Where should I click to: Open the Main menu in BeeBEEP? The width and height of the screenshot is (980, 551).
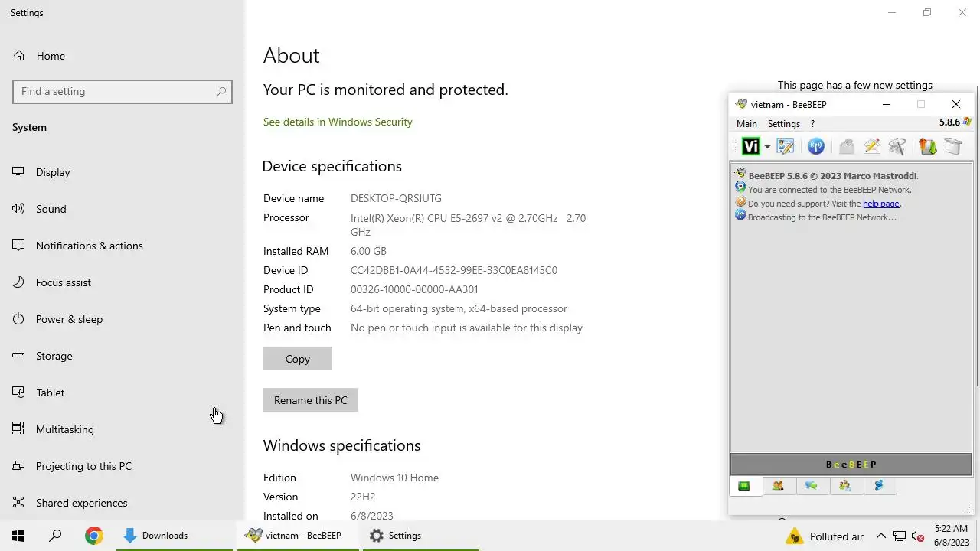(x=746, y=123)
